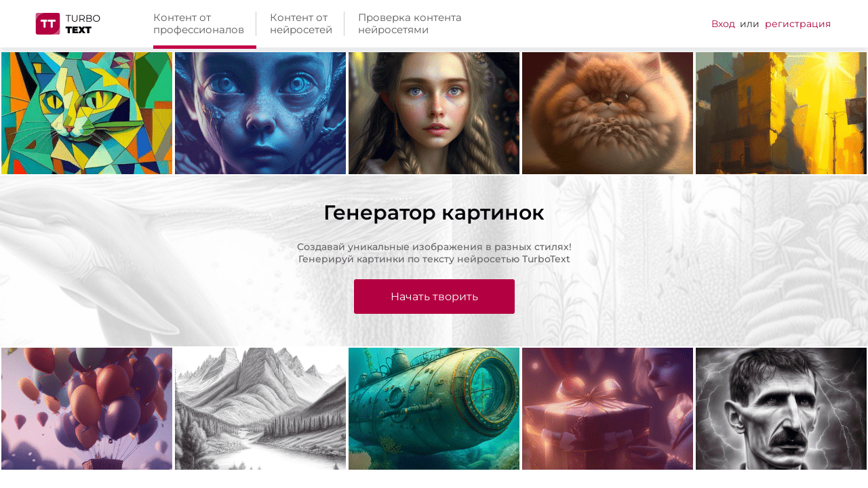
Task: Click the teal submarine illustration
Action: point(434,409)
